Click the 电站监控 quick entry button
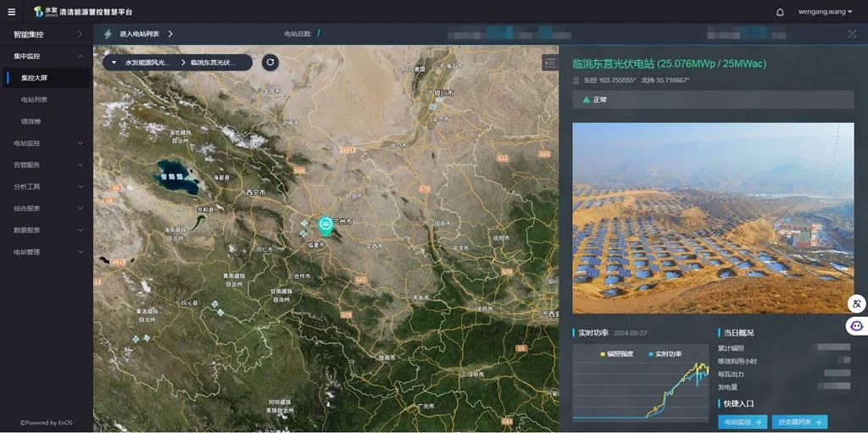Image resolution: width=868 pixels, height=433 pixels. 743,422
